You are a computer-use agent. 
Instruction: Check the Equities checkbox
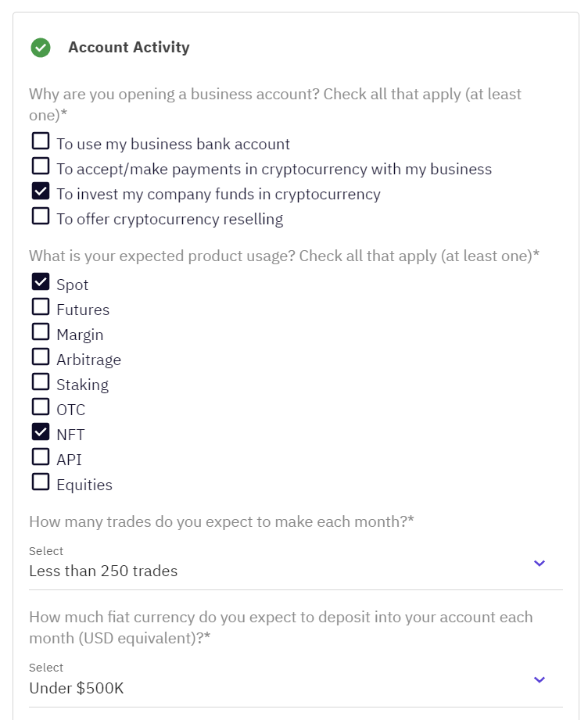(41, 482)
